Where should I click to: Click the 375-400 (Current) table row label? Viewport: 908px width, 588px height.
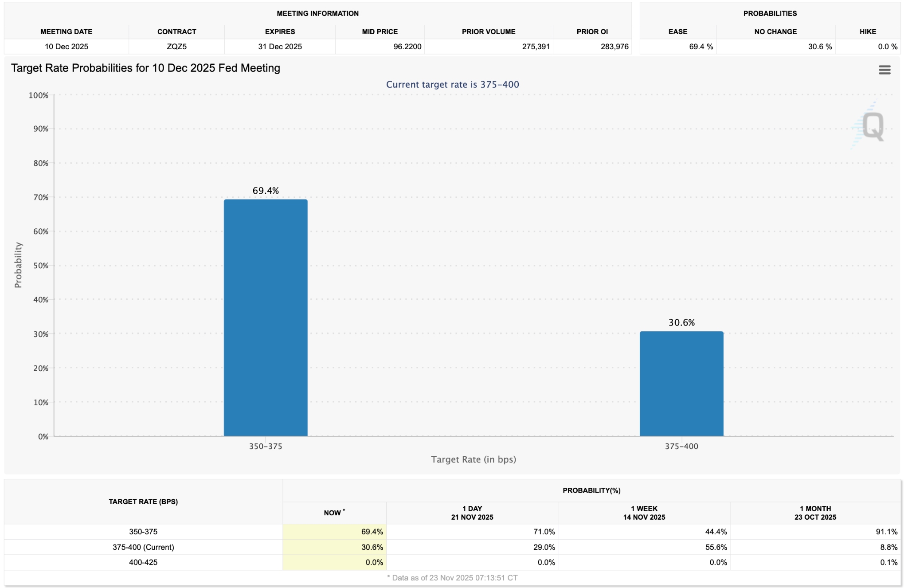pos(143,547)
